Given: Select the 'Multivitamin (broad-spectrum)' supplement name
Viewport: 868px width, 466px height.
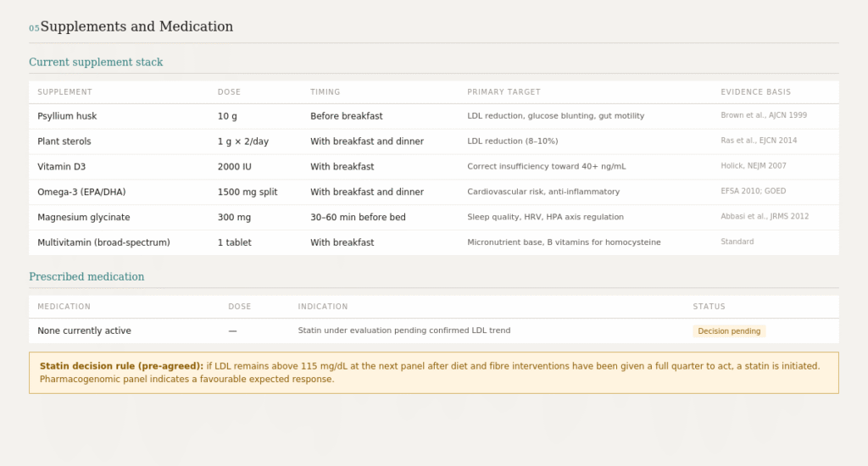Looking at the screenshot, I should [103, 242].
